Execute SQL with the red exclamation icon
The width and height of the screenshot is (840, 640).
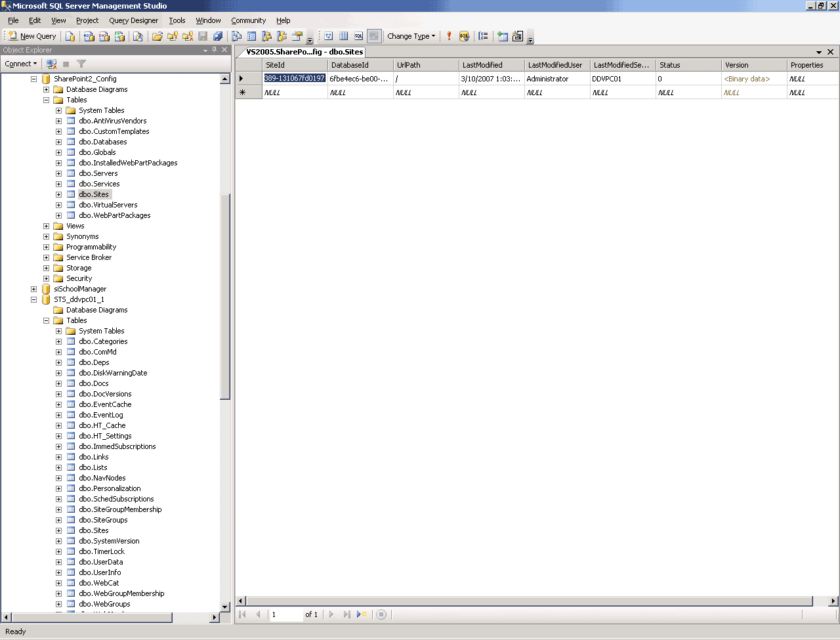[x=450, y=36]
